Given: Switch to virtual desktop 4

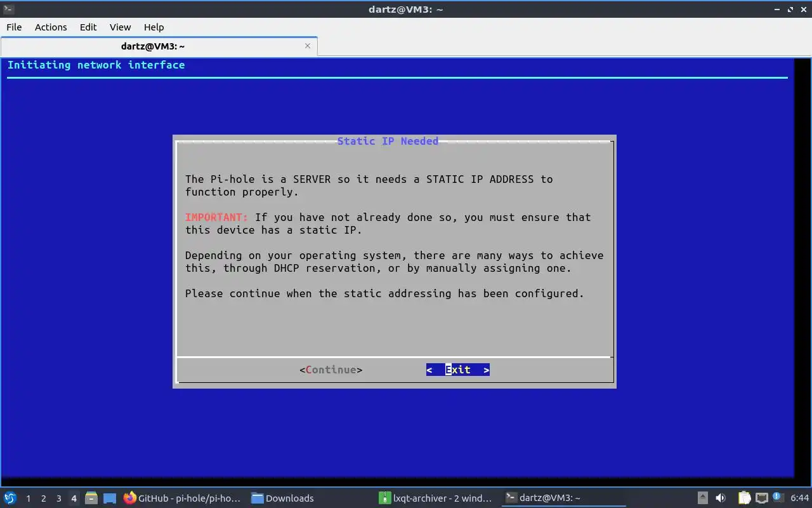Looking at the screenshot, I should 74,498.
